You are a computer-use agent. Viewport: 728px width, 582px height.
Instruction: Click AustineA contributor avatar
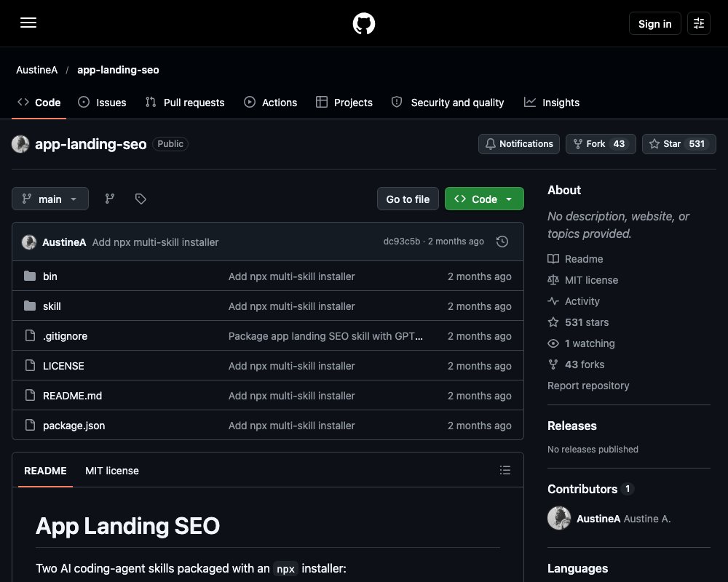pyautogui.click(x=559, y=518)
